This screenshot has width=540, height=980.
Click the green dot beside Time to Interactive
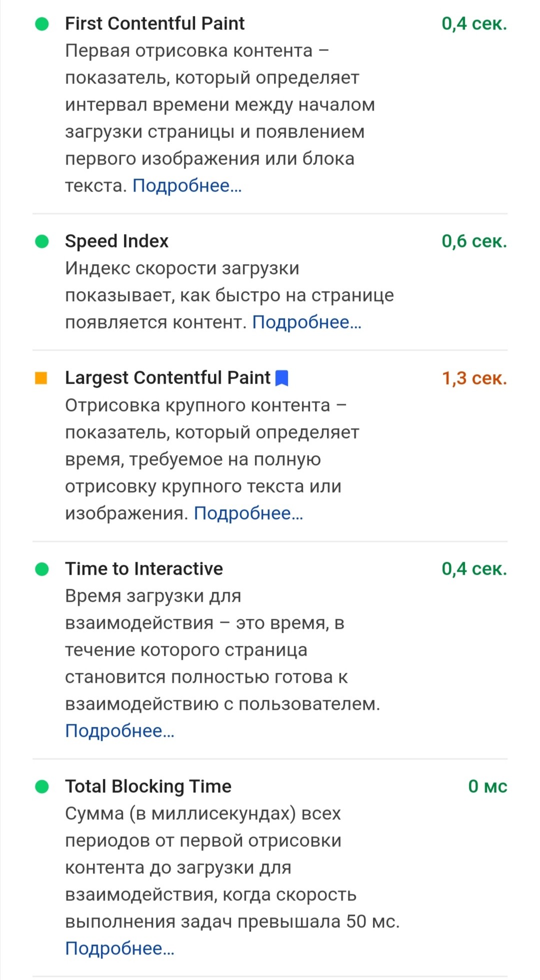(x=42, y=569)
